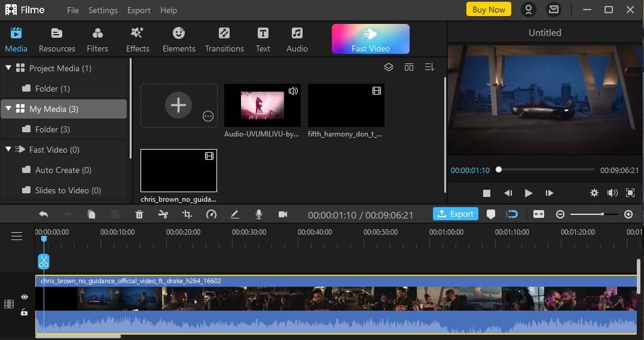Open the Export menu
The height and width of the screenshot is (340, 644).
pyautogui.click(x=139, y=10)
